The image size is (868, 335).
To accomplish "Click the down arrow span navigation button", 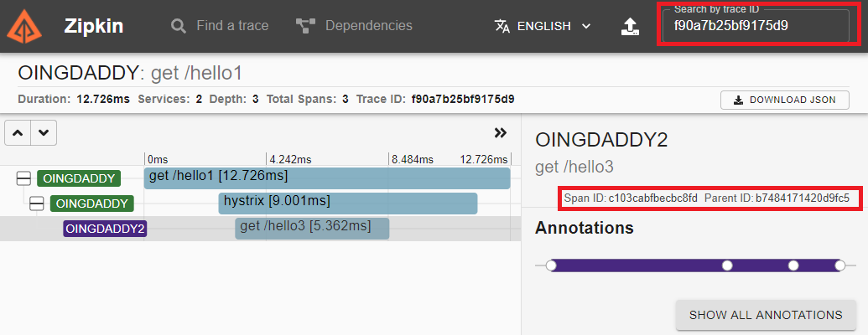I will click(x=44, y=132).
